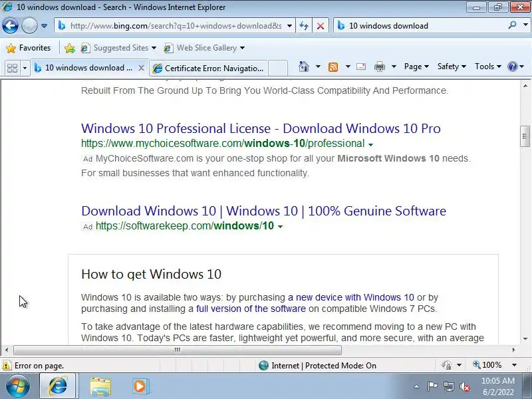The image size is (532, 399).
Task: Open the mychoicesoftware.com URL link
Action: point(223,144)
